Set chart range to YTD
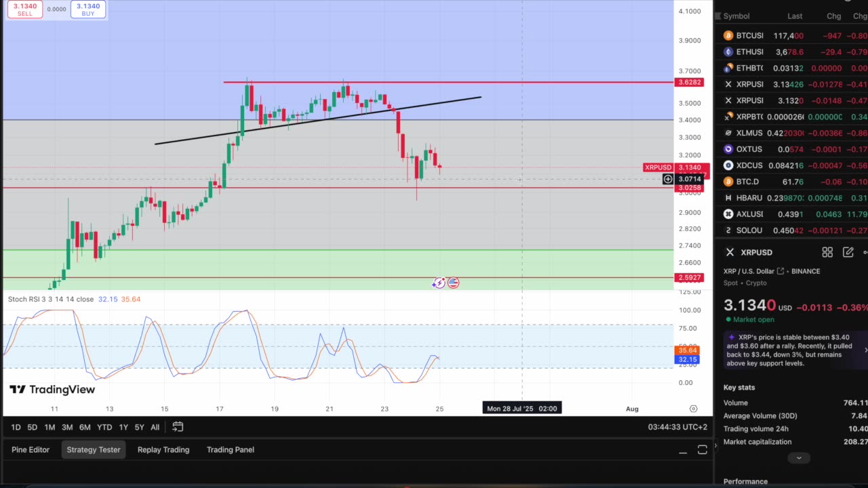Viewport: 868px width, 488px height. click(104, 427)
